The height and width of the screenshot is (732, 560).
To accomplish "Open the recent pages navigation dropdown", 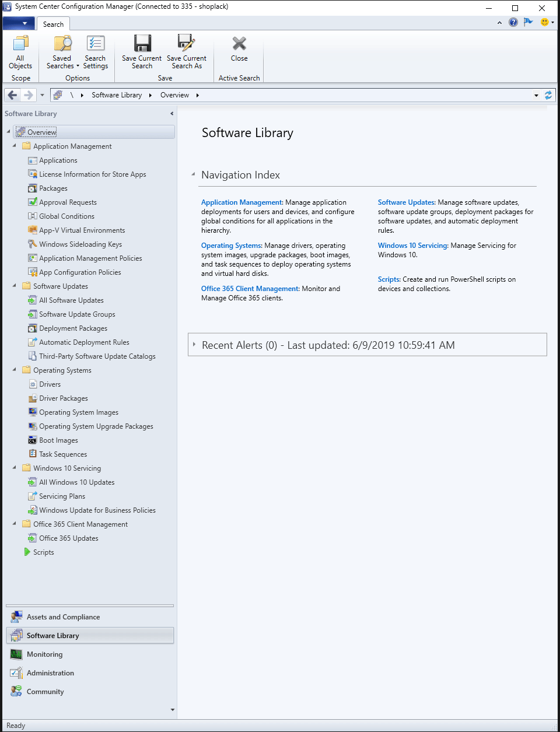I will coord(42,95).
